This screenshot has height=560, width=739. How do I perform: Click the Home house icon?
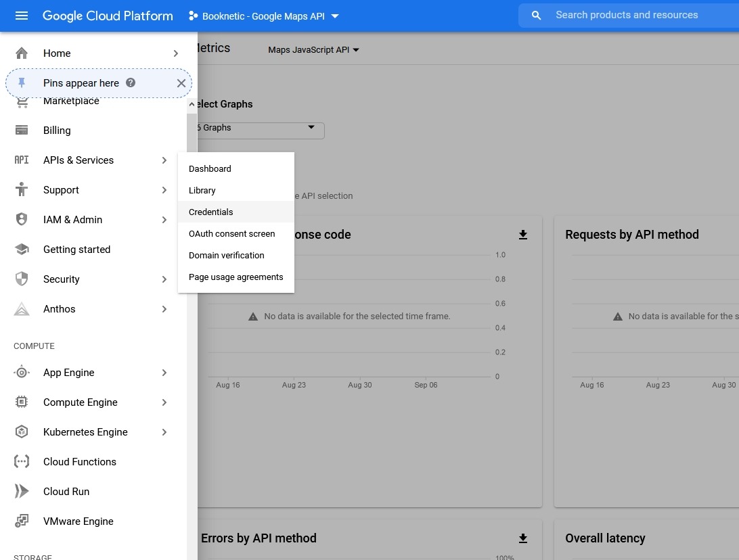tap(22, 53)
